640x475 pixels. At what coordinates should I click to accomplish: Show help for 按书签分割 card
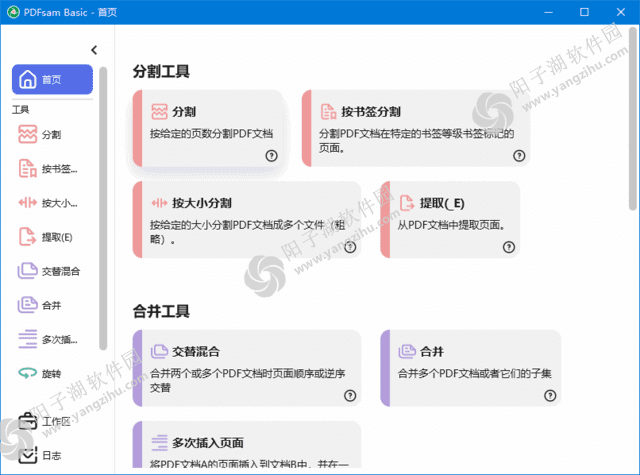coord(519,155)
